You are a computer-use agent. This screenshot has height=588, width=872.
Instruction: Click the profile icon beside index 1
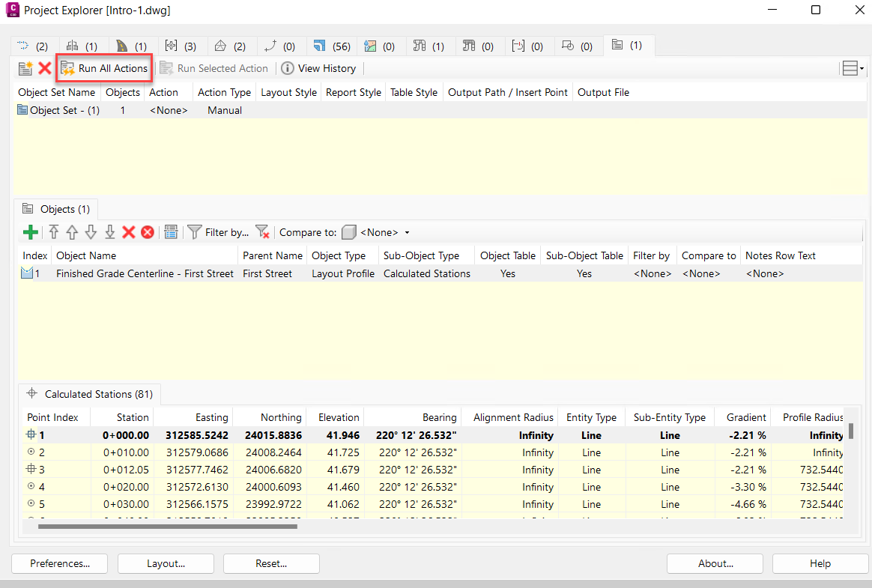[26, 273]
